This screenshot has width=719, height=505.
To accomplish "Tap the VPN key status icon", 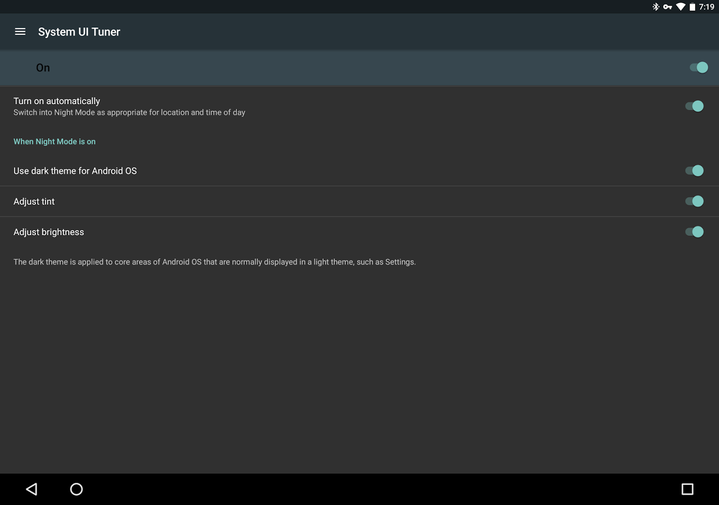I will [667, 7].
